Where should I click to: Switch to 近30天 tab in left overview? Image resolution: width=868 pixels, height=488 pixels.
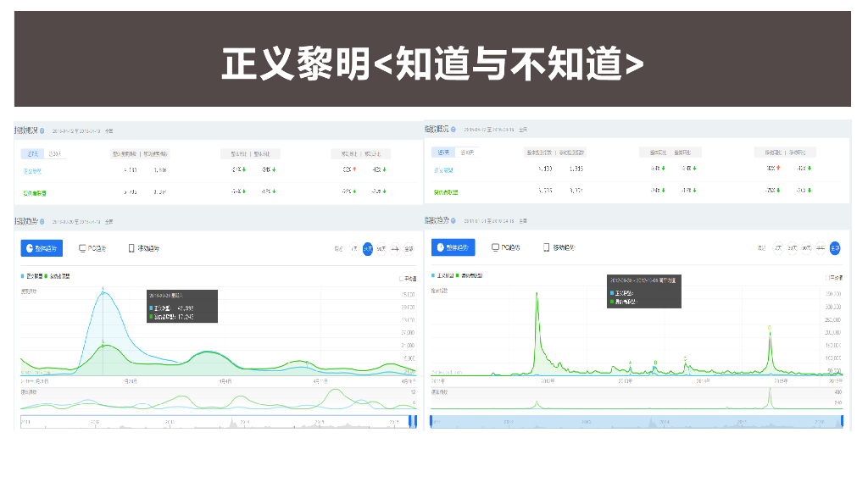click(x=55, y=154)
